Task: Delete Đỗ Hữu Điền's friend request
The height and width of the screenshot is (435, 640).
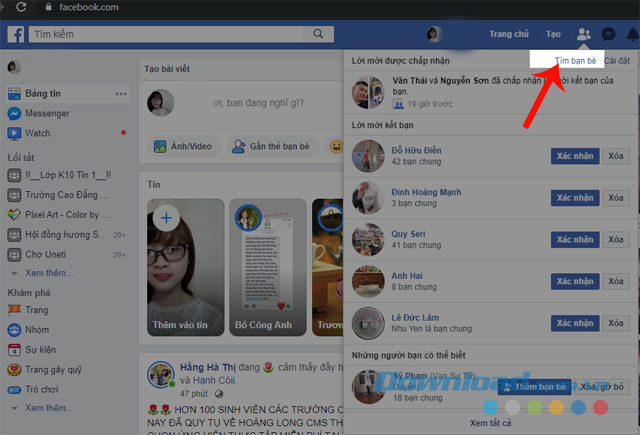Action: tap(616, 156)
